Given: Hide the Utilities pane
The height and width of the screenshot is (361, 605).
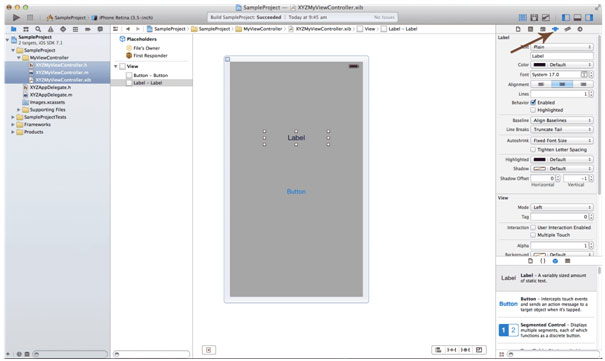Looking at the screenshot, I should pyautogui.click(x=589, y=17).
